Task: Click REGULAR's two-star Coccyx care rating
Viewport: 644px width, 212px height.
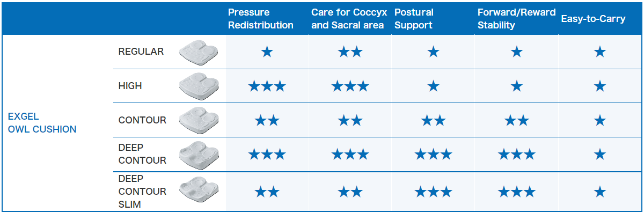Action: coord(350,52)
